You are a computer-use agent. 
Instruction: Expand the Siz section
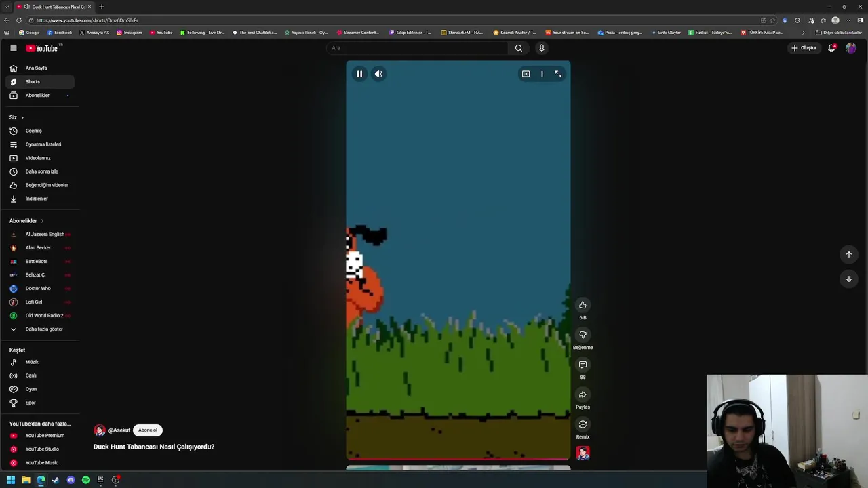[16, 117]
